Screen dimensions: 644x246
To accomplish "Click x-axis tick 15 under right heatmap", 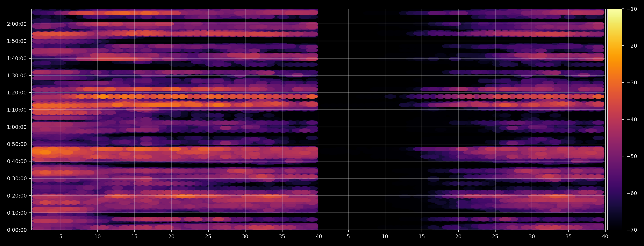I will [422, 236].
